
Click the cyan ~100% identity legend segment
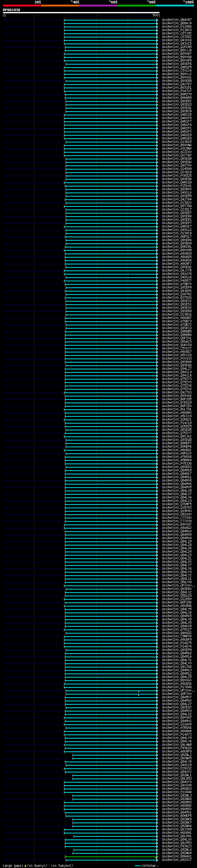point(175,6)
